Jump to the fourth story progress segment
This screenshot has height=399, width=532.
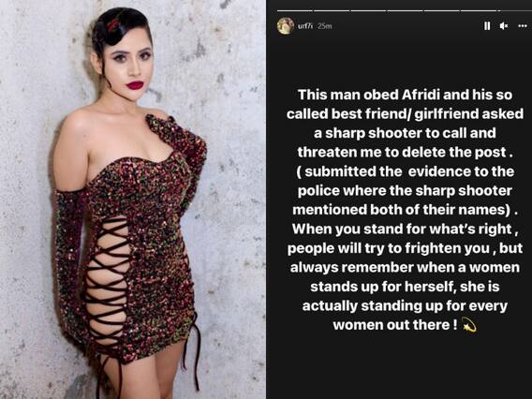pyautogui.click(x=406, y=10)
